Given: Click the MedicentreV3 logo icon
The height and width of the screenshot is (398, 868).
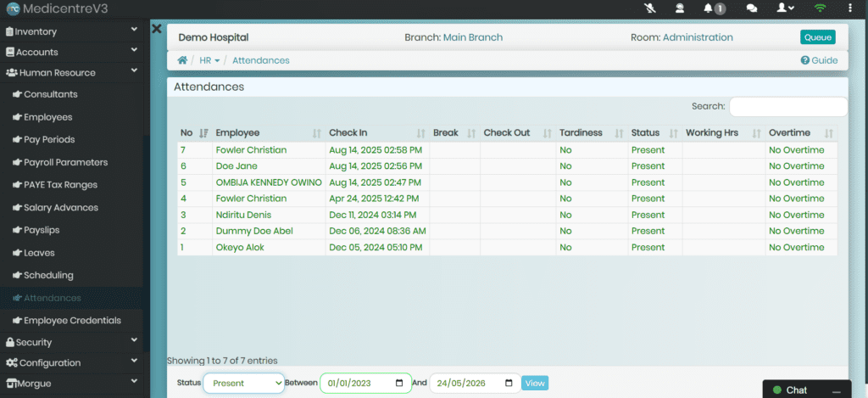Looking at the screenshot, I should (14, 8).
